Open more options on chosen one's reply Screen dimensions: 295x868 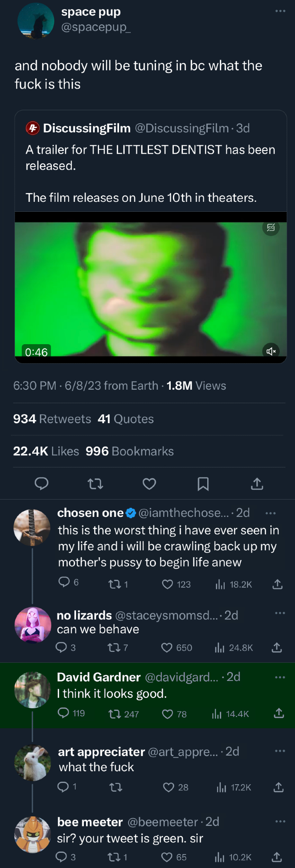[270, 513]
